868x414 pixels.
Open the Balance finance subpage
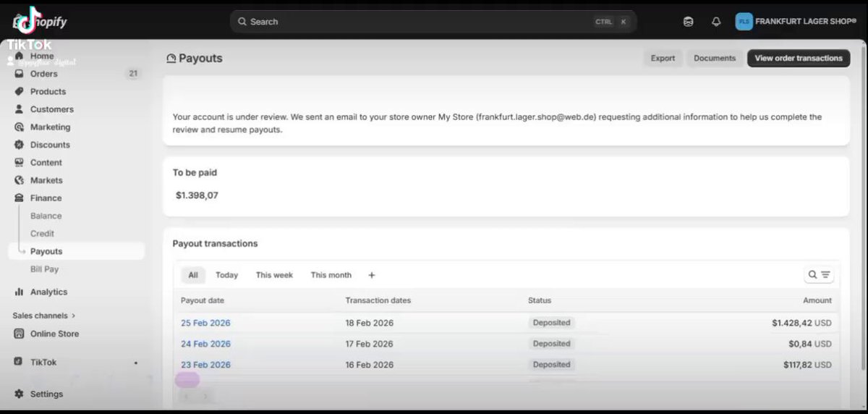click(x=46, y=216)
